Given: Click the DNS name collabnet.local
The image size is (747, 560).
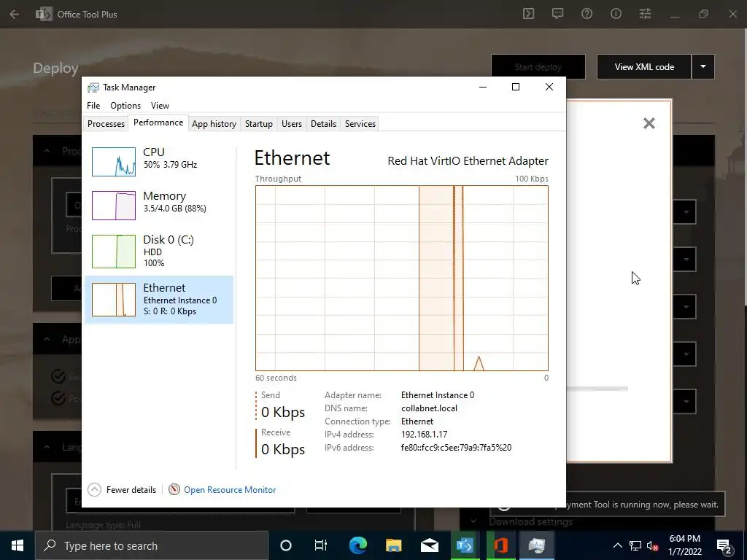Looking at the screenshot, I should pos(429,408).
